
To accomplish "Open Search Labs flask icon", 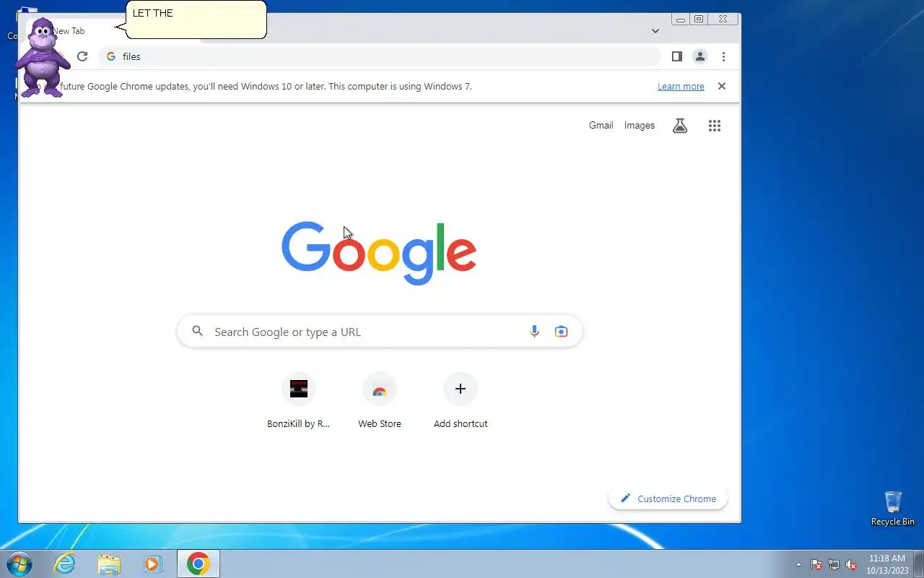I will click(680, 126).
